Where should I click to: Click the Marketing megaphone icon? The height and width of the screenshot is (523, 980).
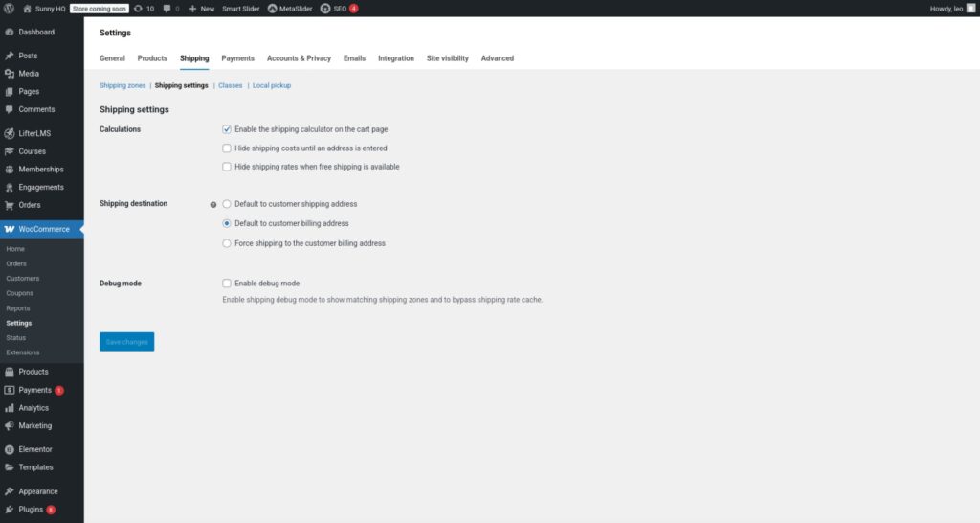(10, 426)
